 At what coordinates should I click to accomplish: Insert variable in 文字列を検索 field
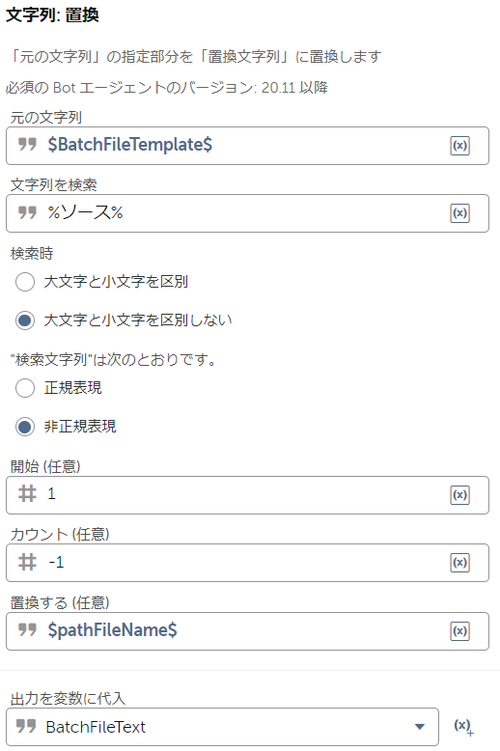click(x=460, y=213)
